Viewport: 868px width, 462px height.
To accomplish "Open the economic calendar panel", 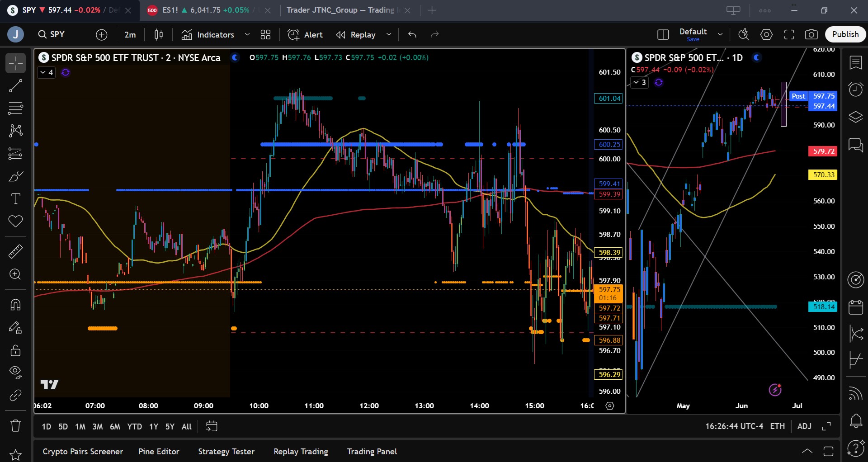I will [x=856, y=307].
